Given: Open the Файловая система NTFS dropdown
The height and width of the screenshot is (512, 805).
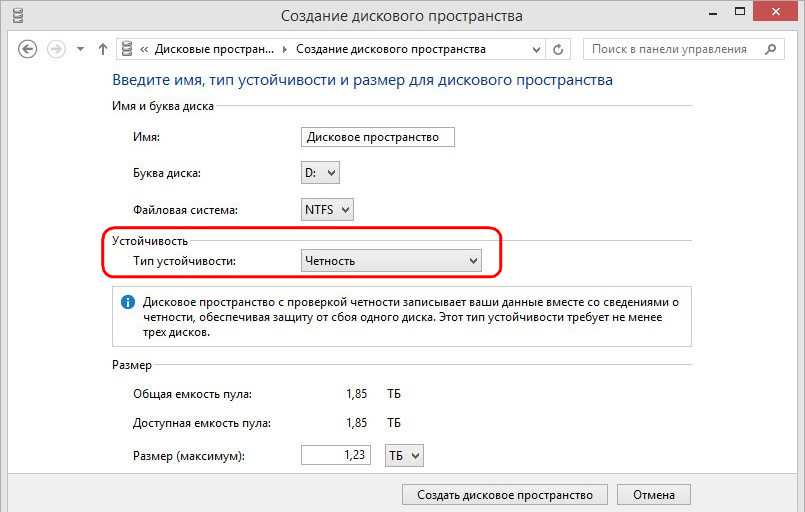Looking at the screenshot, I should click(328, 209).
